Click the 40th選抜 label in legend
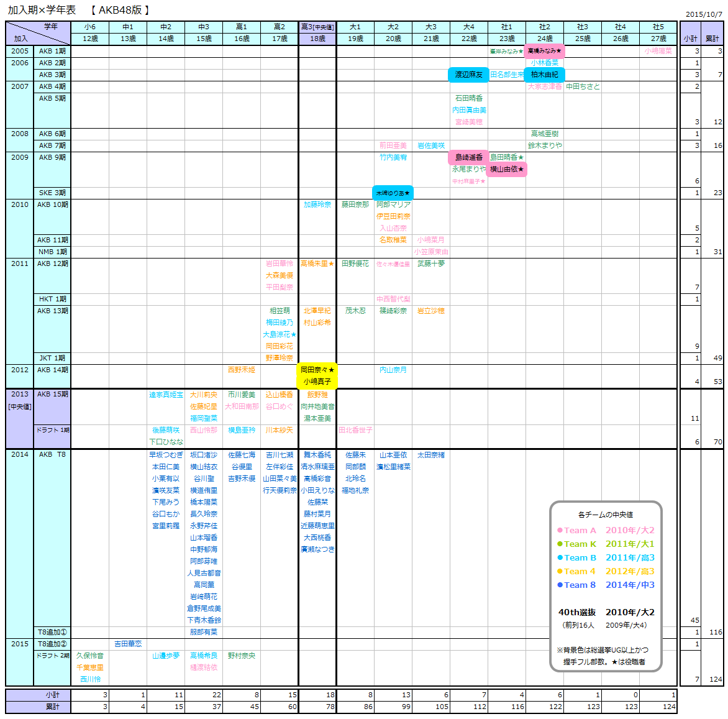This screenshot has width=728, height=719. coord(577,612)
